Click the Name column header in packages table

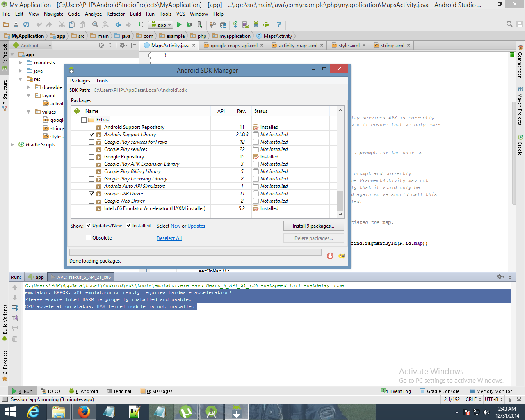[92, 111]
